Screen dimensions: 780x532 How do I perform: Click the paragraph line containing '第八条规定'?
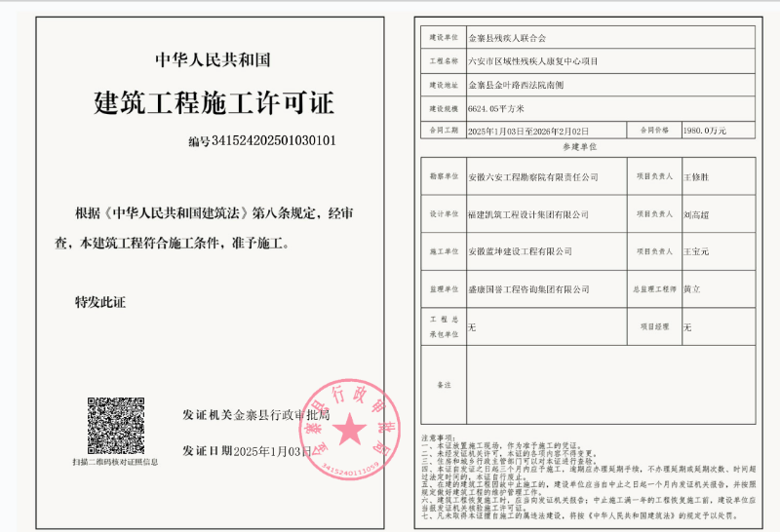coord(214,213)
